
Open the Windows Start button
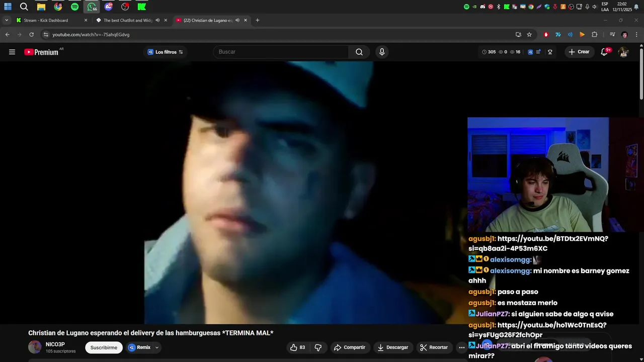click(8, 7)
